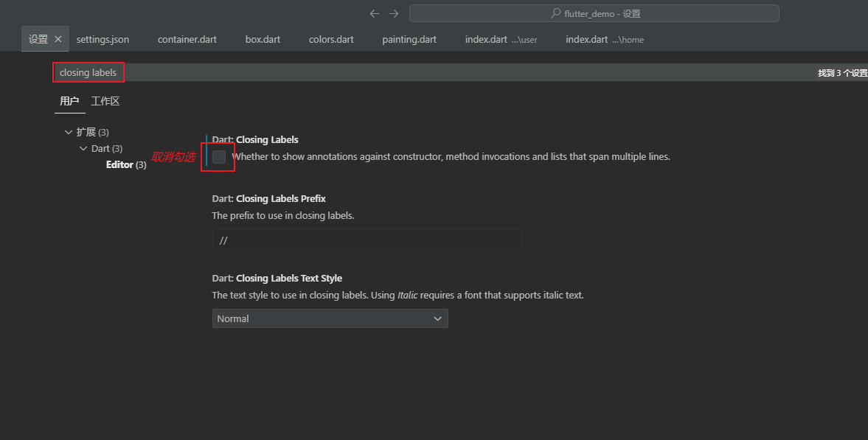Open index.dart tab from user folder
The image size is (868, 440).
(x=501, y=40)
